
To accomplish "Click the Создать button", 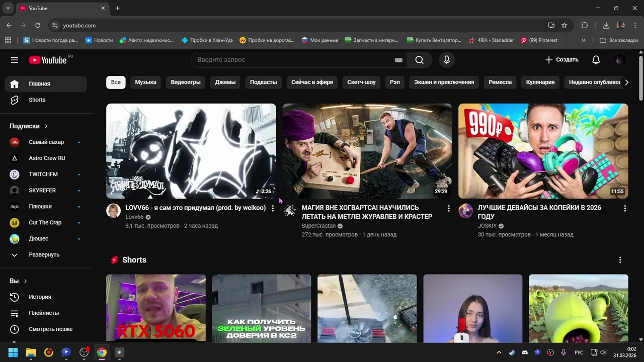I will pos(561,60).
